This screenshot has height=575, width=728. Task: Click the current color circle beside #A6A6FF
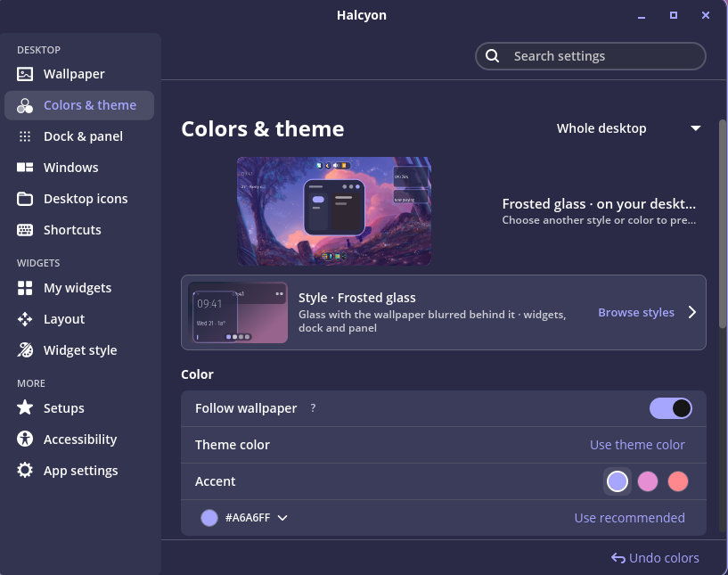coord(209,518)
